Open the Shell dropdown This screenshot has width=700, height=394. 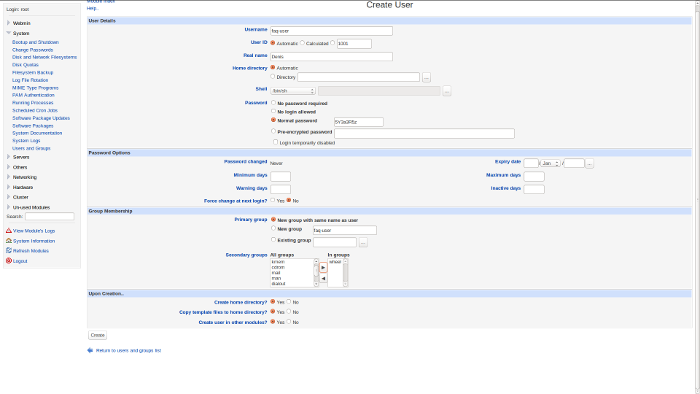click(x=293, y=91)
